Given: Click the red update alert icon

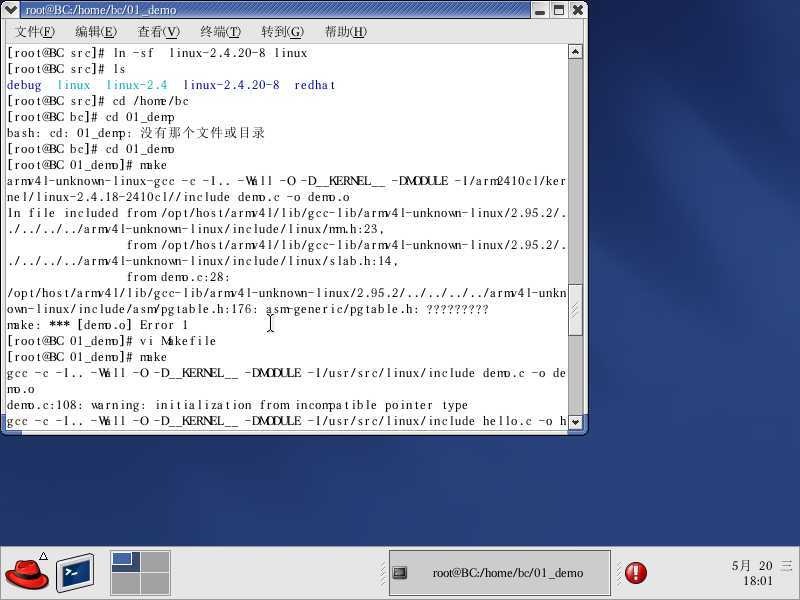Looking at the screenshot, I should pyautogui.click(x=636, y=572).
